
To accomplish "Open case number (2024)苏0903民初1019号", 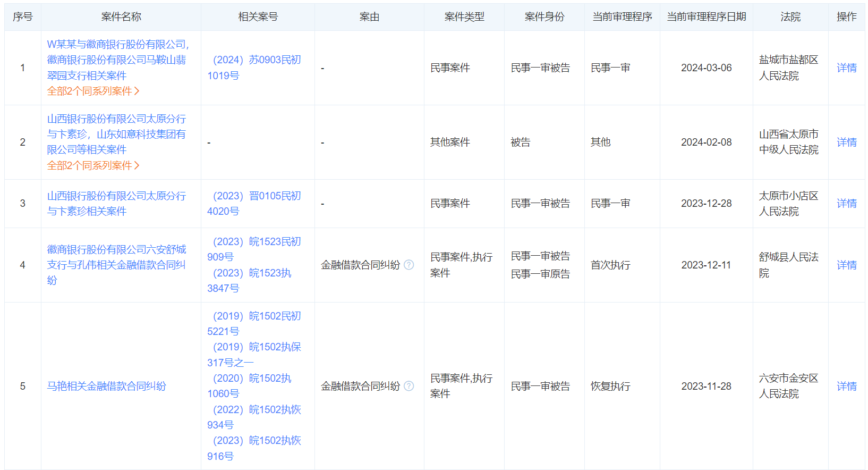I will [254, 68].
